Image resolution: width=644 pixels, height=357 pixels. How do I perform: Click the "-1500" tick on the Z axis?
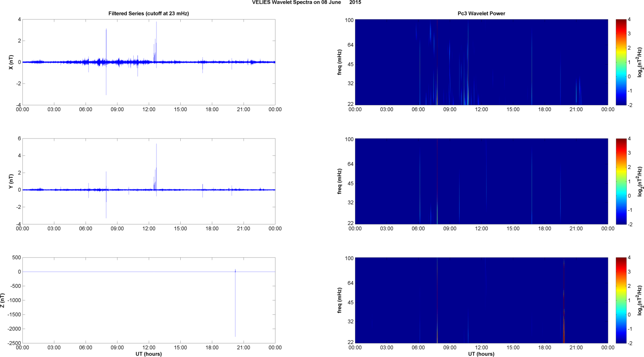14,315
